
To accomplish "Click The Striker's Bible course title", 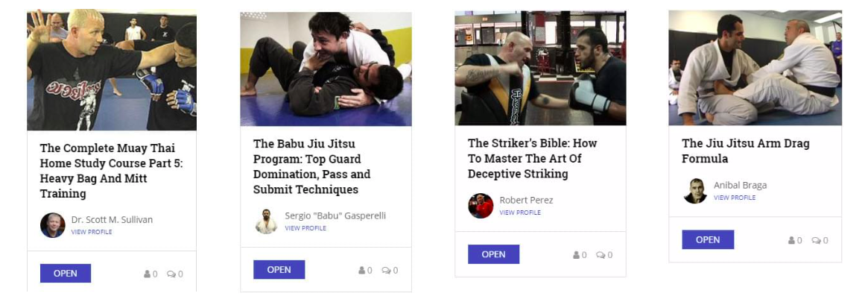I will (x=532, y=158).
